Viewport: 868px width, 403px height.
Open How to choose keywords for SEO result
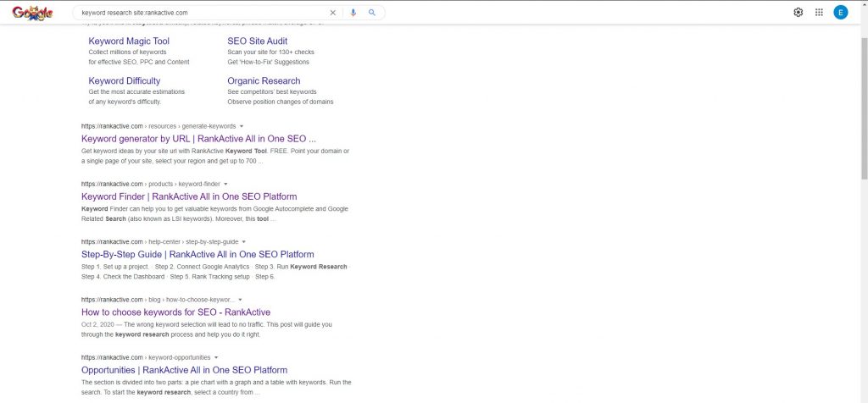coord(176,312)
